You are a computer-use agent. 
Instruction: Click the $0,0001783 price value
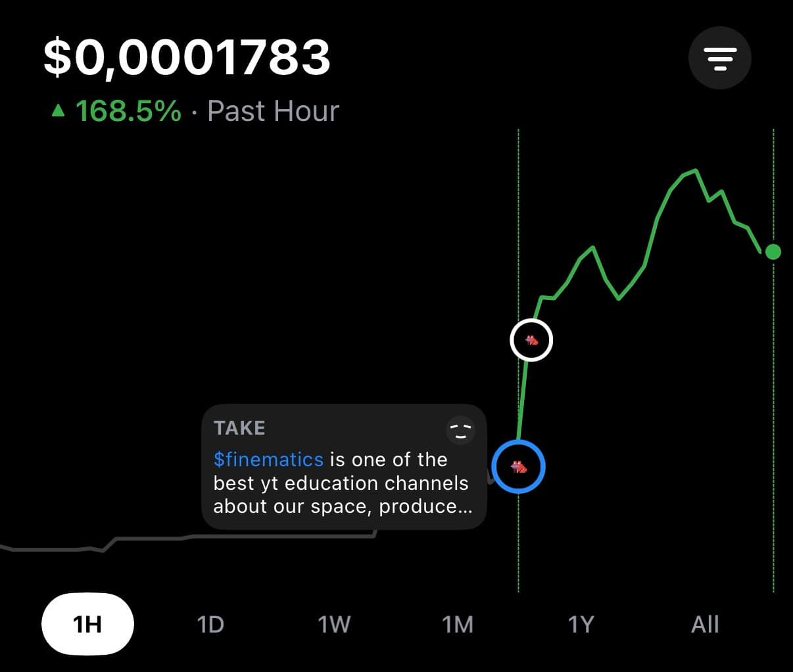[187, 57]
